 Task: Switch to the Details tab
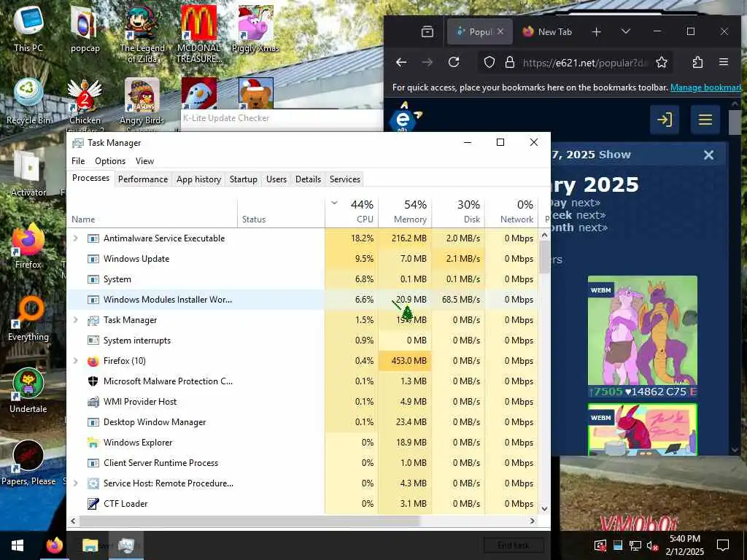tap(309, 179)
